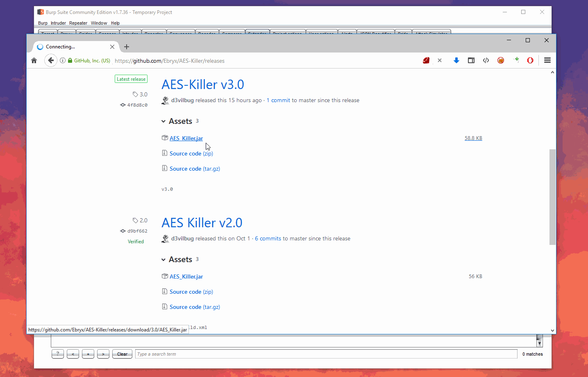Open the Window menu in Burp Suite
Image resolution: width=588 pixels, height=377 pixels.
pos(99,23)
